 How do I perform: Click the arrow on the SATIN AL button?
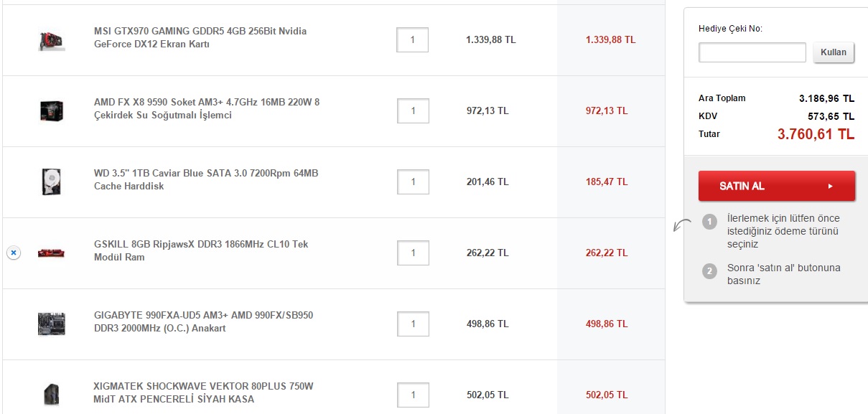point(830,186)
